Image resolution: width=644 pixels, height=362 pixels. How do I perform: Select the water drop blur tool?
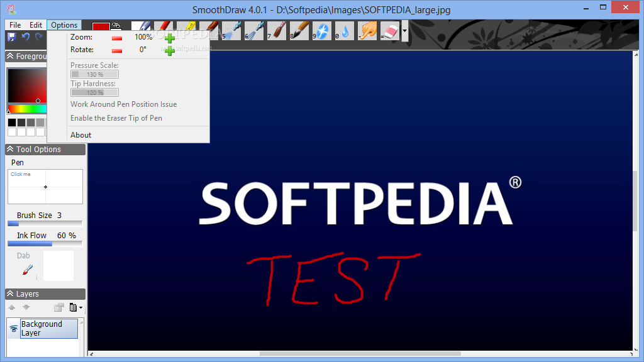[x=344, y=31]
